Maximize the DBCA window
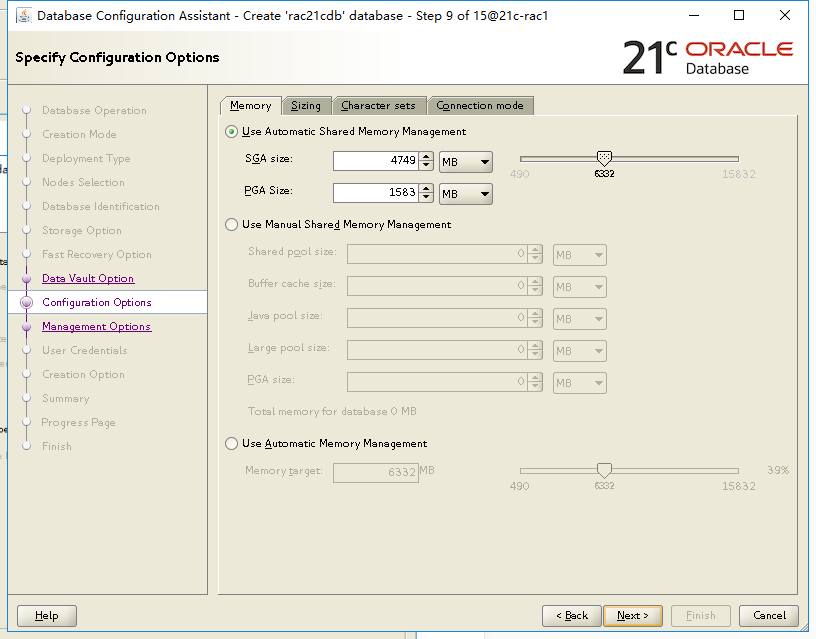The width and height of the screenshot is (816, 639). click(738, 16)
